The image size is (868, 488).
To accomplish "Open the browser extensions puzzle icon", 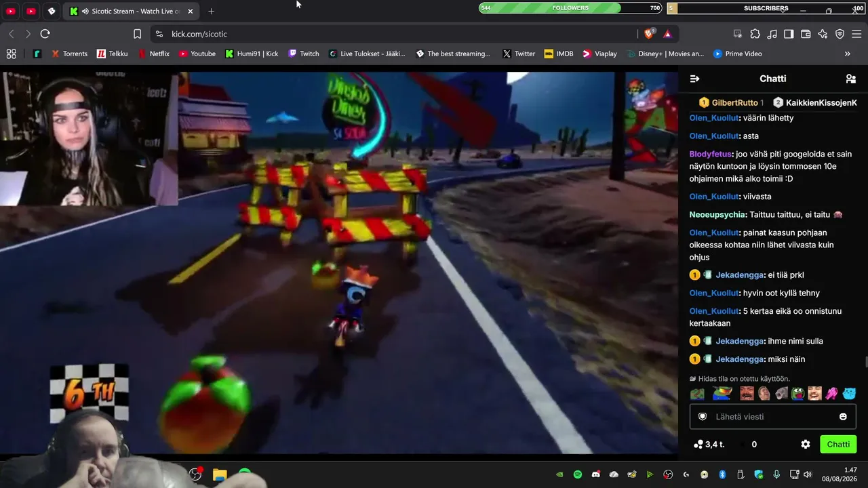I will [x=755, y=34].
